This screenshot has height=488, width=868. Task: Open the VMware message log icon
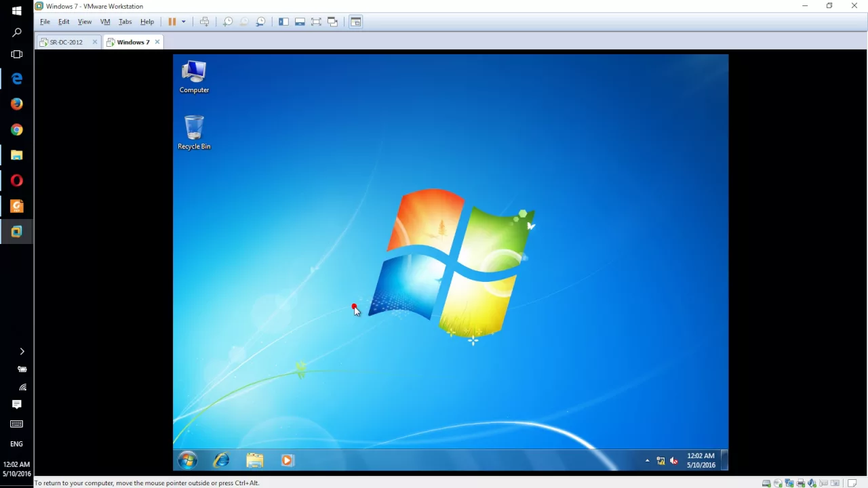point(852,483)
